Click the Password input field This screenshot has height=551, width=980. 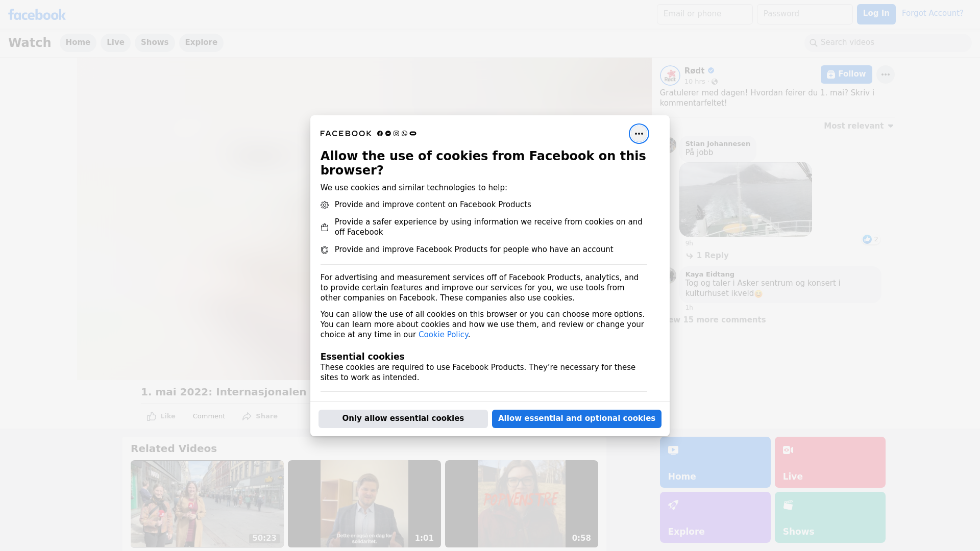pyautogui.click(x=804, y=14)
